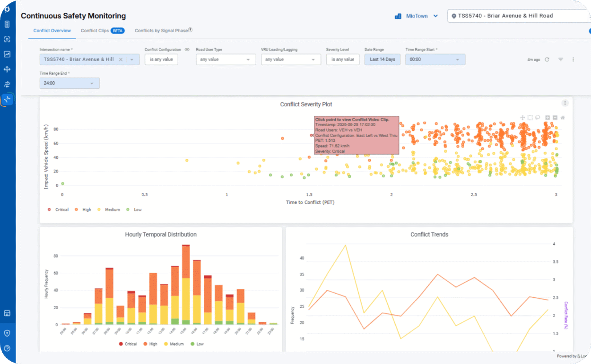591x364 pixels.
Task: Choose the Box Select tool on scatter plot
Action: tap(530, 118)
